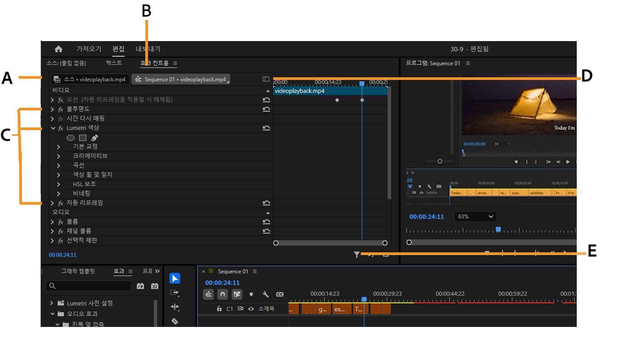Select the Selection tool arrow
617x364 pixels.
(175, 279)
